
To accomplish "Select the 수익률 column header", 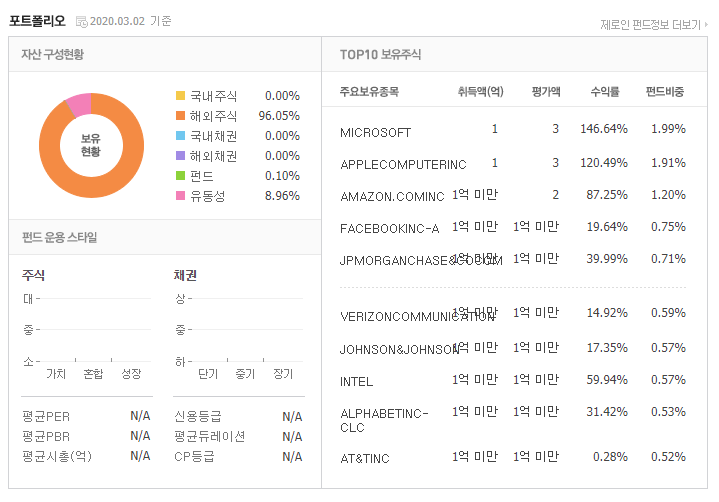I will click(605, 92).
